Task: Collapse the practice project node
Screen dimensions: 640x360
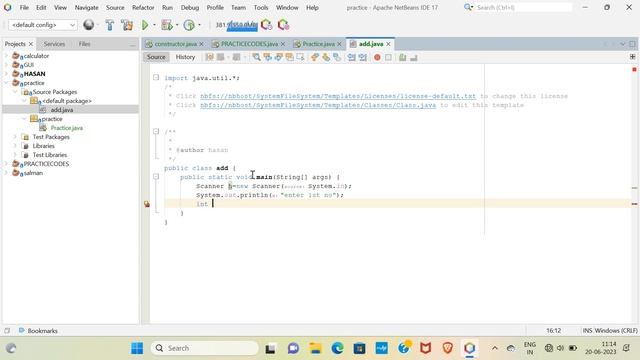Action: (6, 82)
